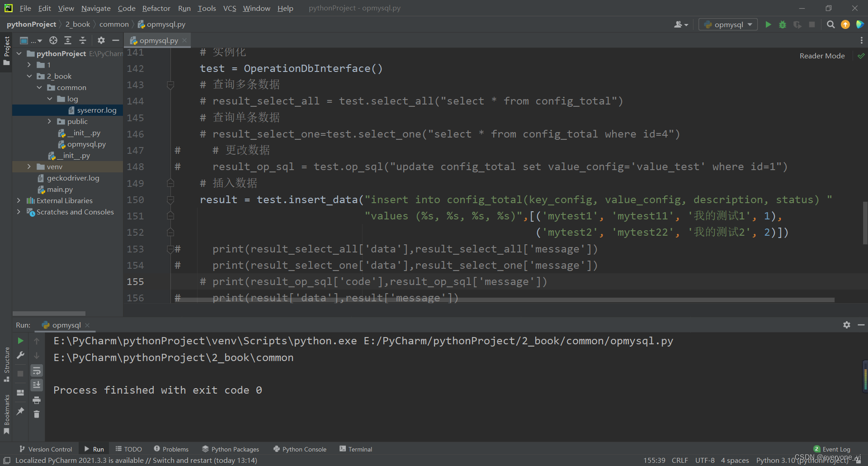Rerun opmysql from Run panel
Viewport: 868px width, 466px height.
point(20,341)
